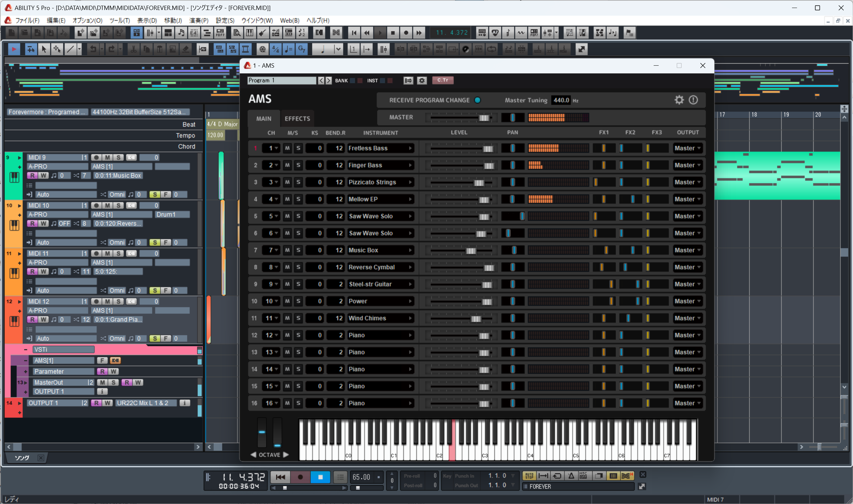Viewport: 853px width, 504px height.
Task: Click the FOREVER song name field
Action: coord(578,486)
